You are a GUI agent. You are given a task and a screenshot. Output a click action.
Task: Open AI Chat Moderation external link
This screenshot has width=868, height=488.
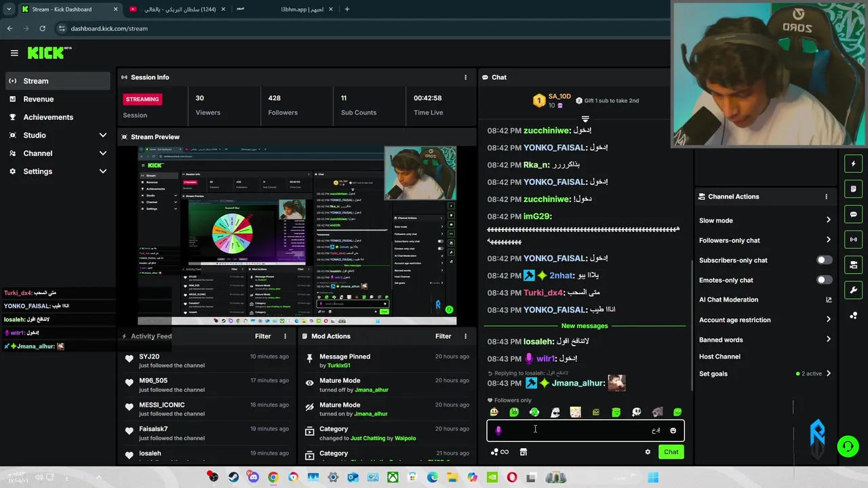tap(828, 300)
